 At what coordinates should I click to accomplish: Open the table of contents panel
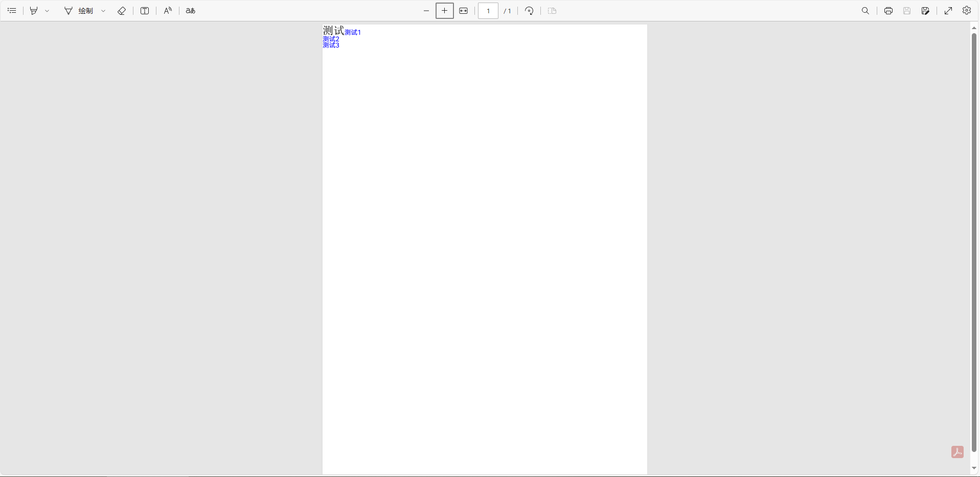pos(12,11)
